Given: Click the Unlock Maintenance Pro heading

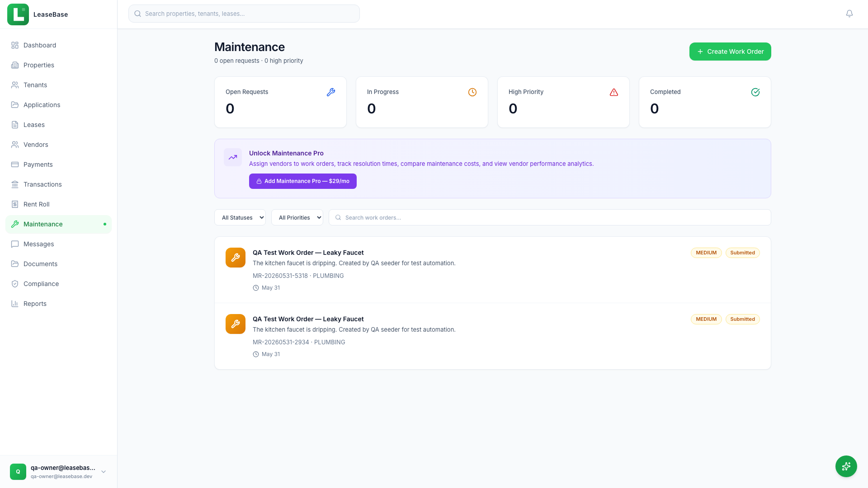Looking at the screenshot, I should click(286, 153).
